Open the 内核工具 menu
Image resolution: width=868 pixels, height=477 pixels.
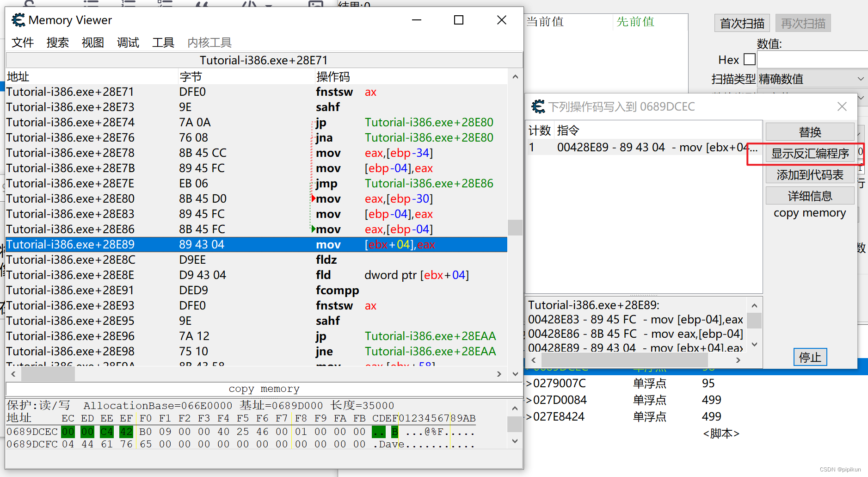point(209,43)
